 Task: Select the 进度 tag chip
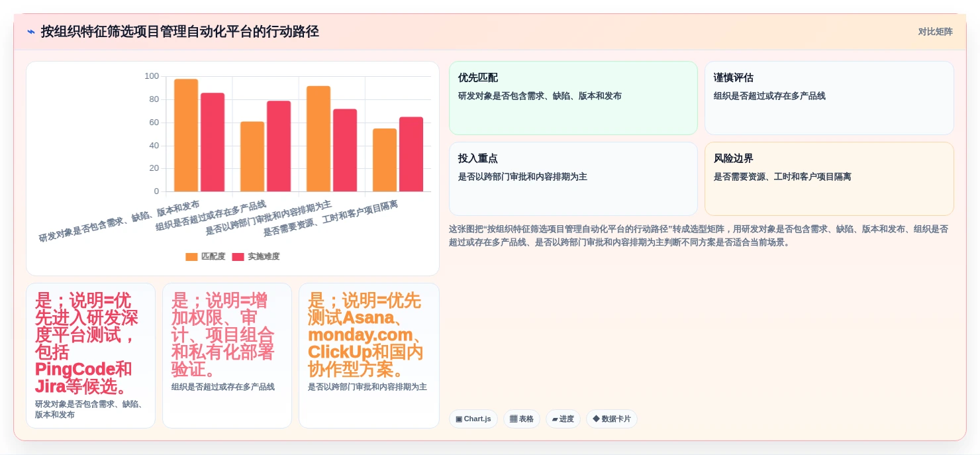pos(563,419)
